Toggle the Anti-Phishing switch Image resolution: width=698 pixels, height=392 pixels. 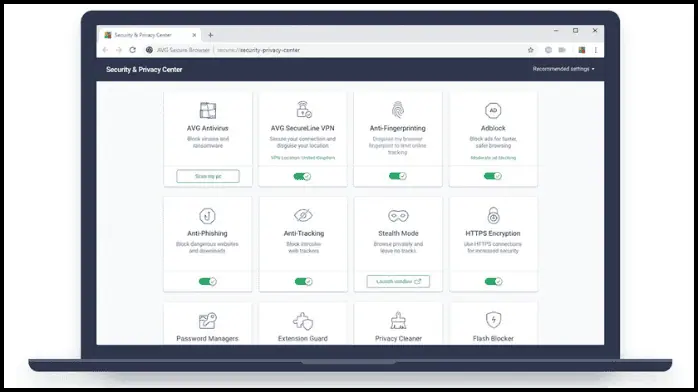coord(207,281)
